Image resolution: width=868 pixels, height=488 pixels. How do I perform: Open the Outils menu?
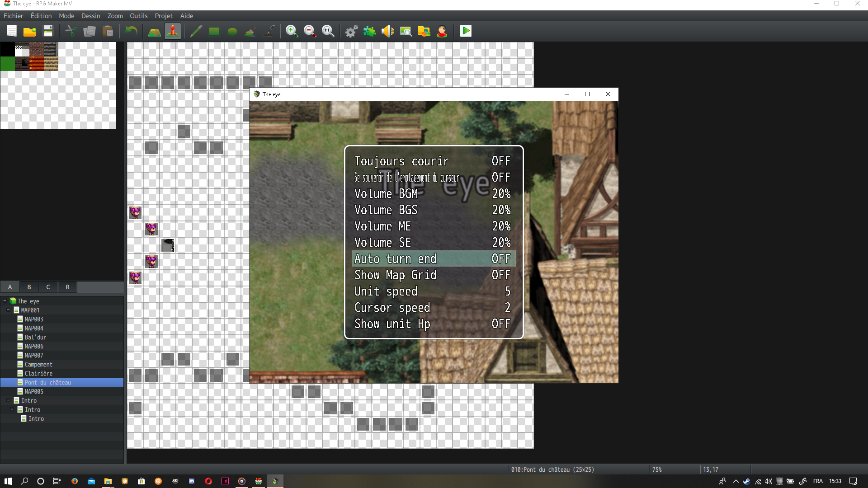[139, 16]
